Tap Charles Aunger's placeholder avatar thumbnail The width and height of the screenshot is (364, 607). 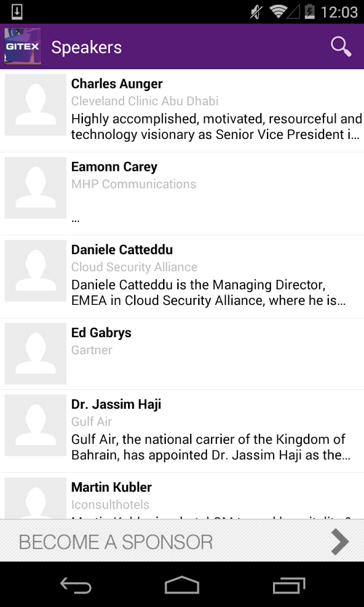[36, 105]
